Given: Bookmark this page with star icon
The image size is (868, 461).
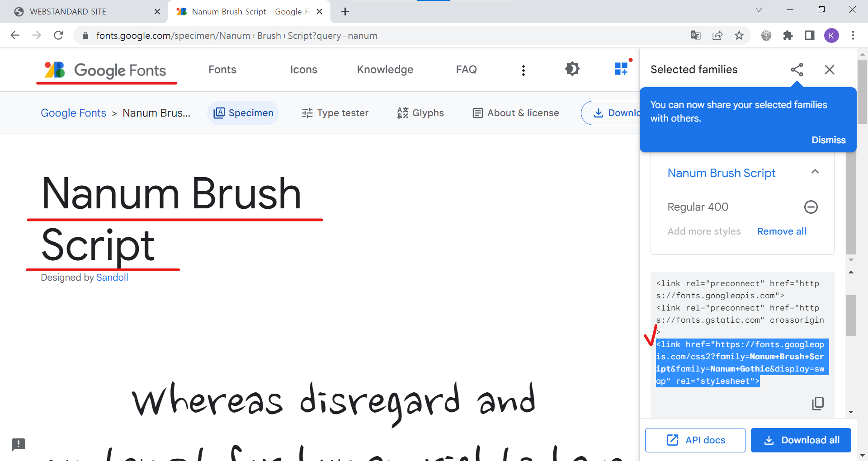Looking at the screenshot, I should coord(739,35).
